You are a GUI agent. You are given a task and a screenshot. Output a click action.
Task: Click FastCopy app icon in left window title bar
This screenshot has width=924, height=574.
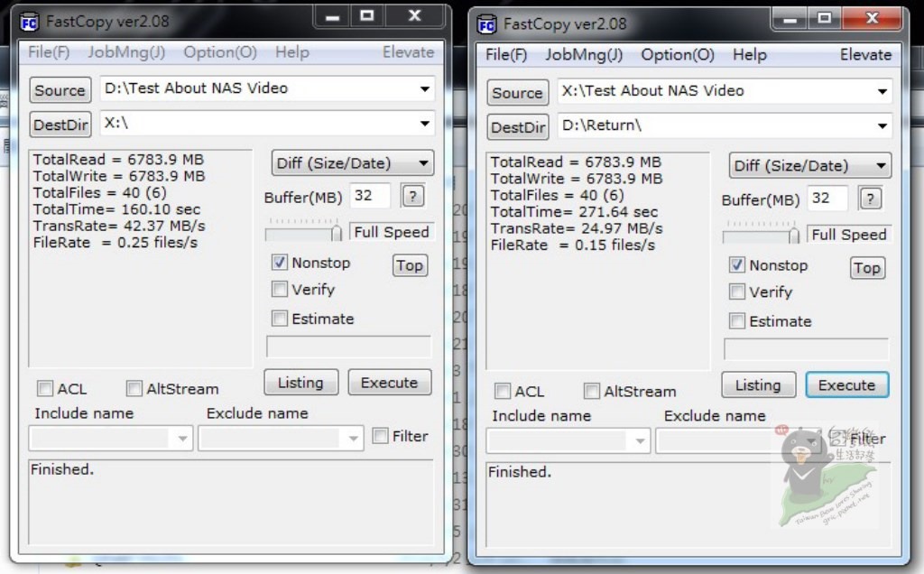coord(29,23)
